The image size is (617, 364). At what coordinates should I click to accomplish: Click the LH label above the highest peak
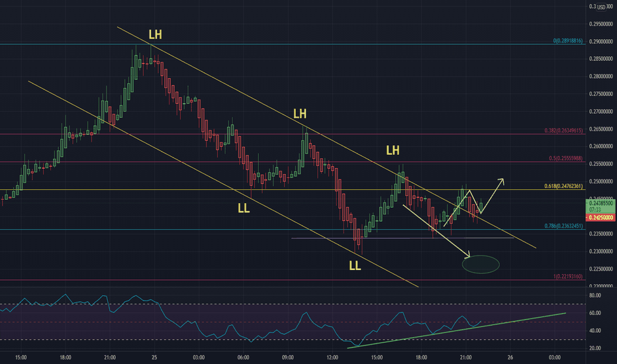[x=155, y=34]
